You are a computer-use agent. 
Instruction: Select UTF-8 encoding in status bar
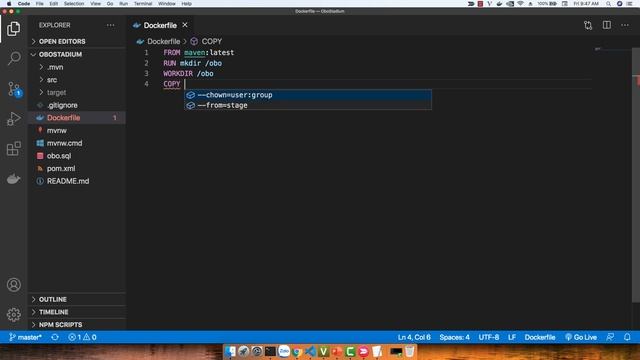coord(489,337)
